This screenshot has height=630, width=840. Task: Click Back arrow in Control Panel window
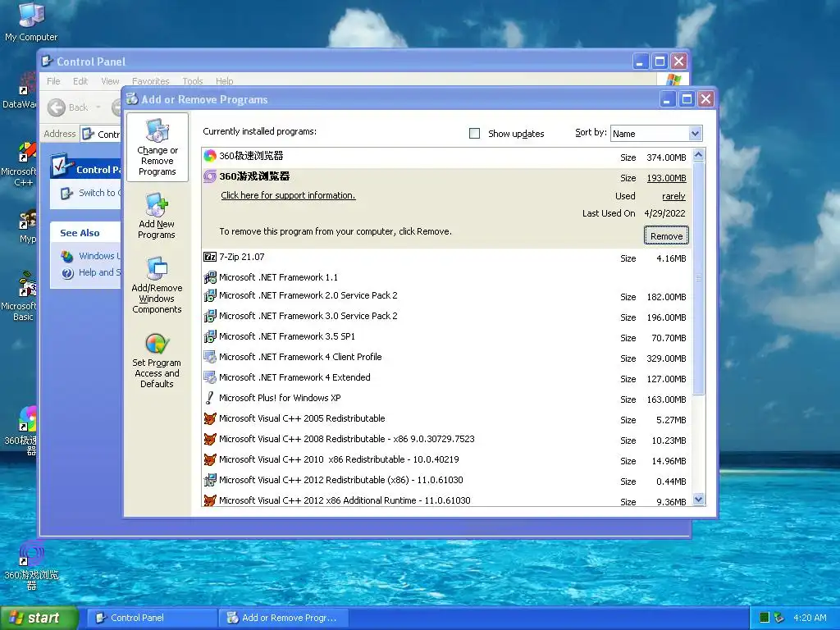click(x=57, y=107)
